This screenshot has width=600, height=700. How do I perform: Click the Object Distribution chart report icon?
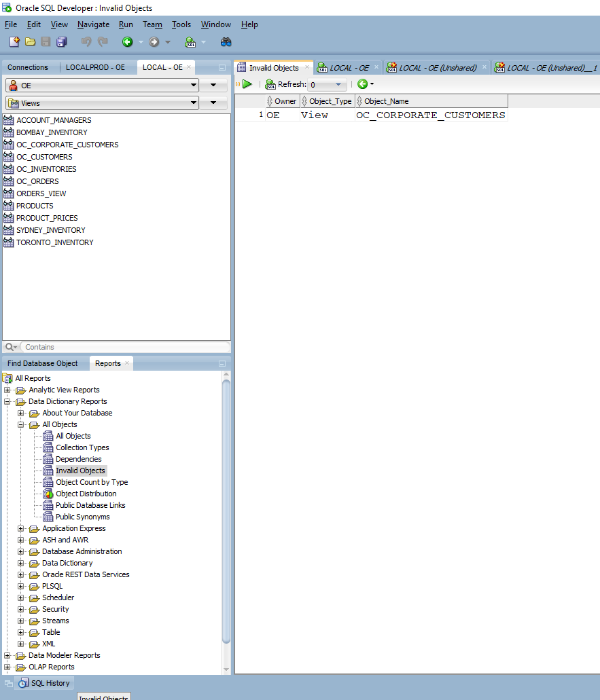48,494
